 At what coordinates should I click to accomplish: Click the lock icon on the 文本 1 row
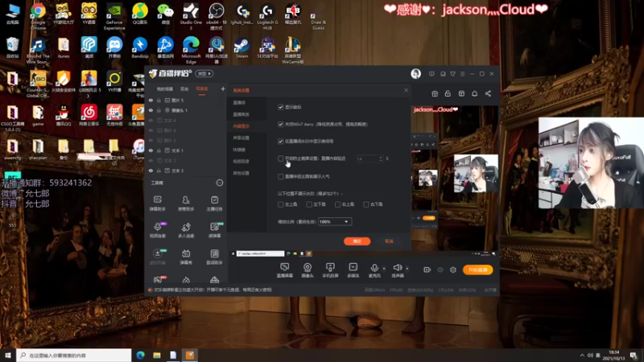(159, 150)
